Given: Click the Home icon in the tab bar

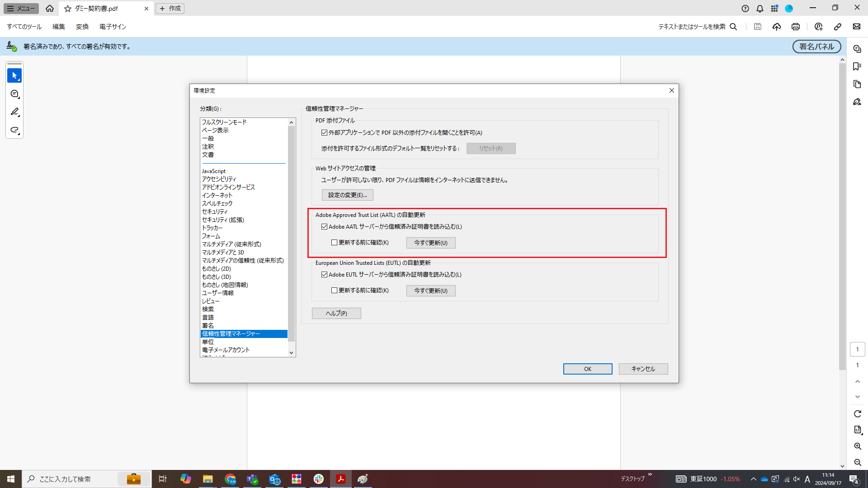Looking at the screenshot, I should click(50, 9).
